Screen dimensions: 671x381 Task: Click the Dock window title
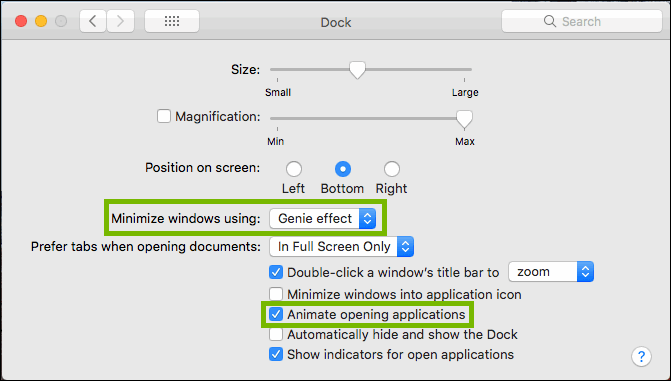(x=336, y=22)
